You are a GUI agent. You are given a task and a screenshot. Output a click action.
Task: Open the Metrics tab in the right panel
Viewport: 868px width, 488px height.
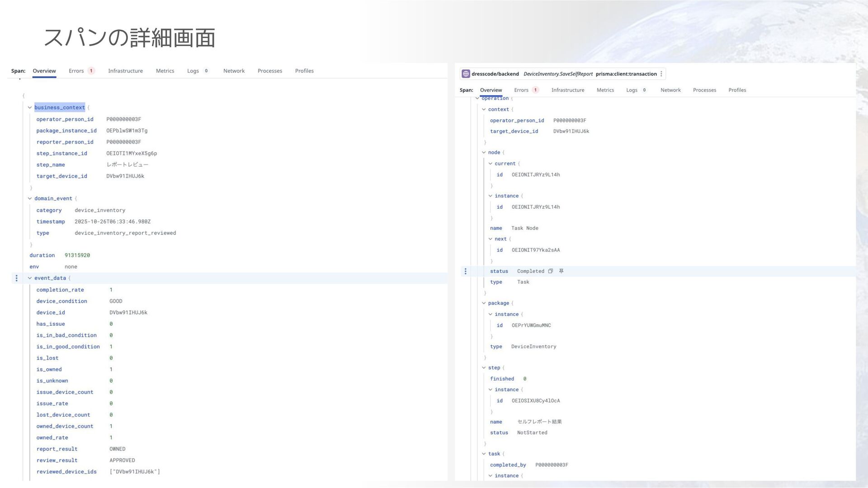605,90
